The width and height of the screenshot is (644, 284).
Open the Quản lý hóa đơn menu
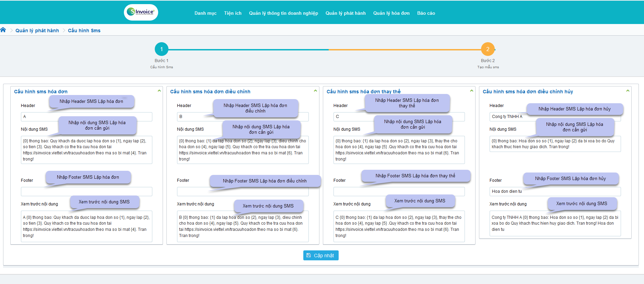[391, 13]
